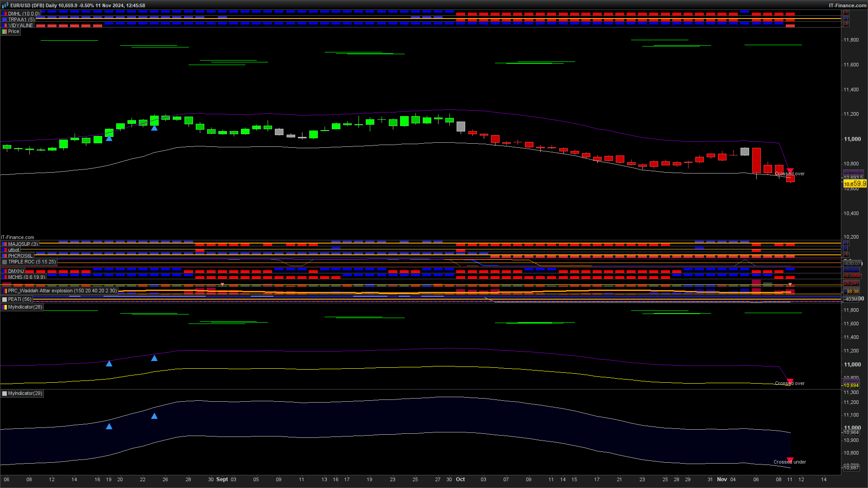Click the red Crossed over arrow marker on price chart

click(790, 171)
